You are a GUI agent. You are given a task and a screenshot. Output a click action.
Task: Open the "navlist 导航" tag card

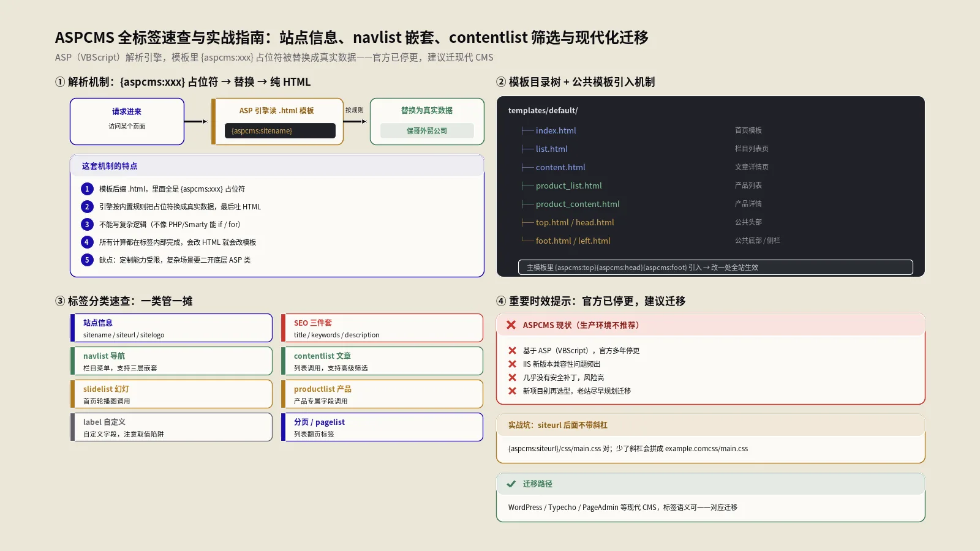(171, 361)
